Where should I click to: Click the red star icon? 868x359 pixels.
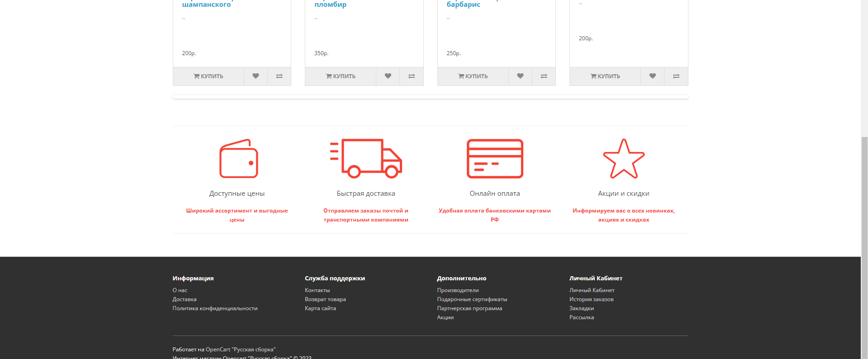(624, 159)
